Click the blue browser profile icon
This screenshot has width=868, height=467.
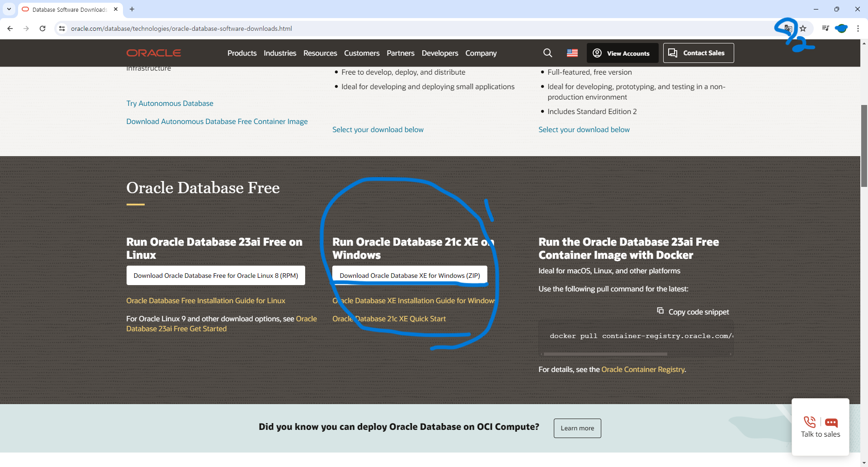[x=841, y=29]
